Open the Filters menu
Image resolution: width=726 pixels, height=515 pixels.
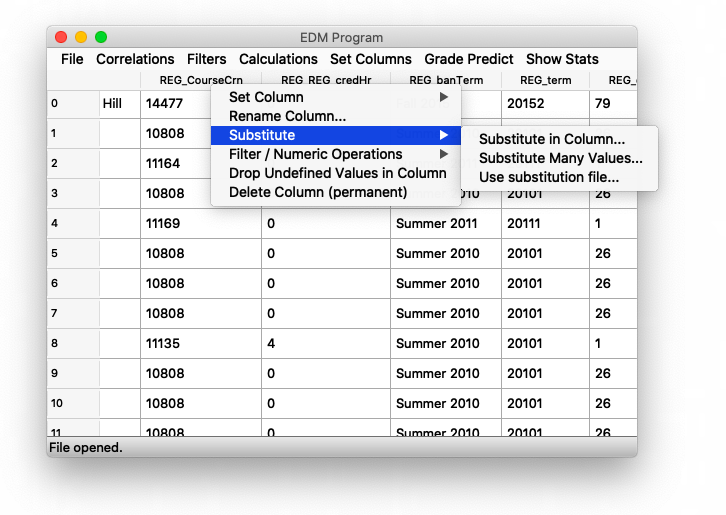(x=206, y=59)
